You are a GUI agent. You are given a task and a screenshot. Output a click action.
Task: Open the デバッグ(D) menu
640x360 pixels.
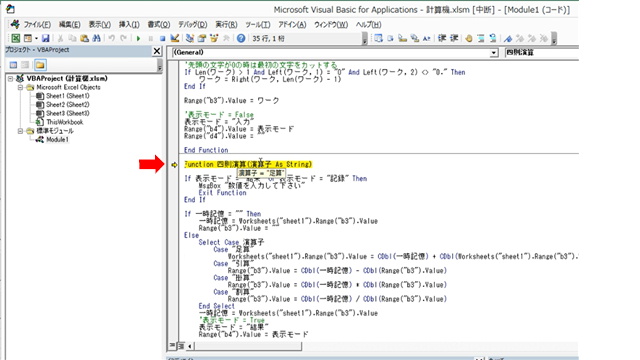193,24
